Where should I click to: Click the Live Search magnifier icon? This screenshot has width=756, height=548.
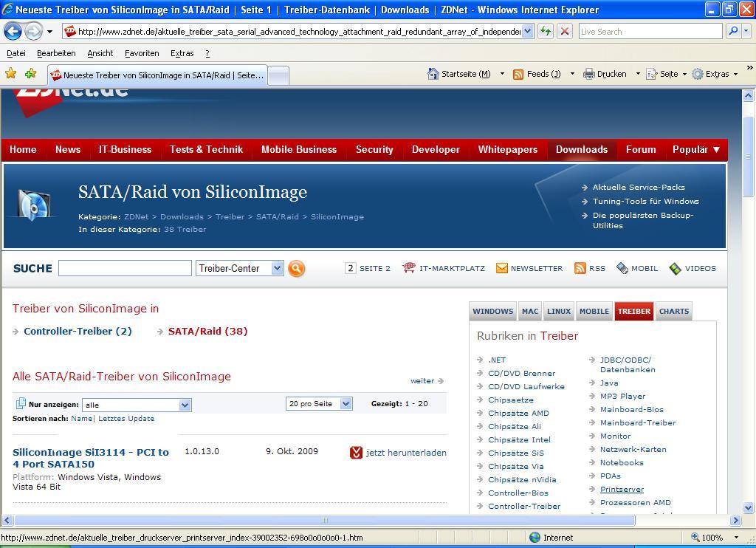733,31
